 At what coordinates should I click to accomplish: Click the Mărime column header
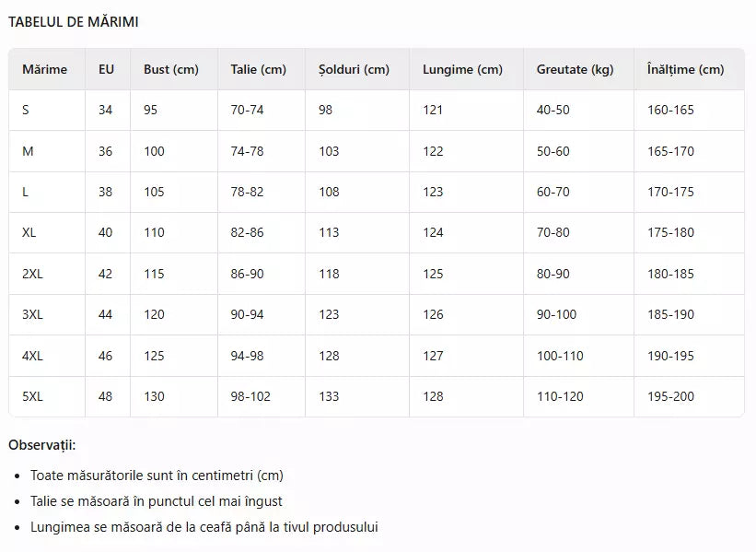44,69
